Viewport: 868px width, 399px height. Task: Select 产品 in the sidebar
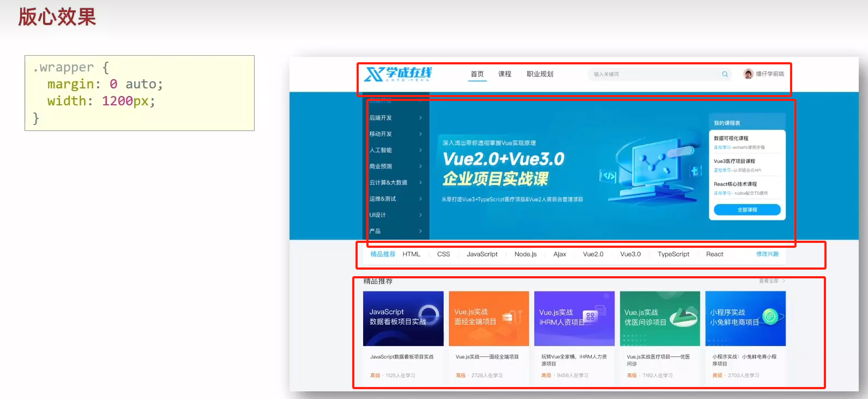pos(375,231)
